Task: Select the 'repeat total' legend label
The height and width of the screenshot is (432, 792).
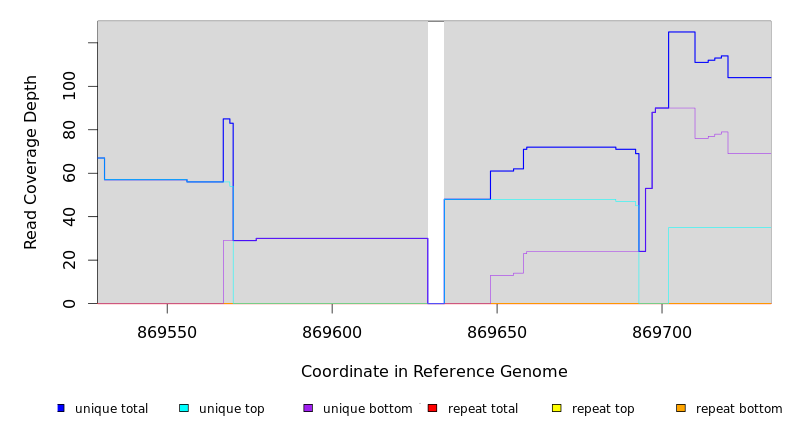Action: pyautogui.click(x=483, y=409)
